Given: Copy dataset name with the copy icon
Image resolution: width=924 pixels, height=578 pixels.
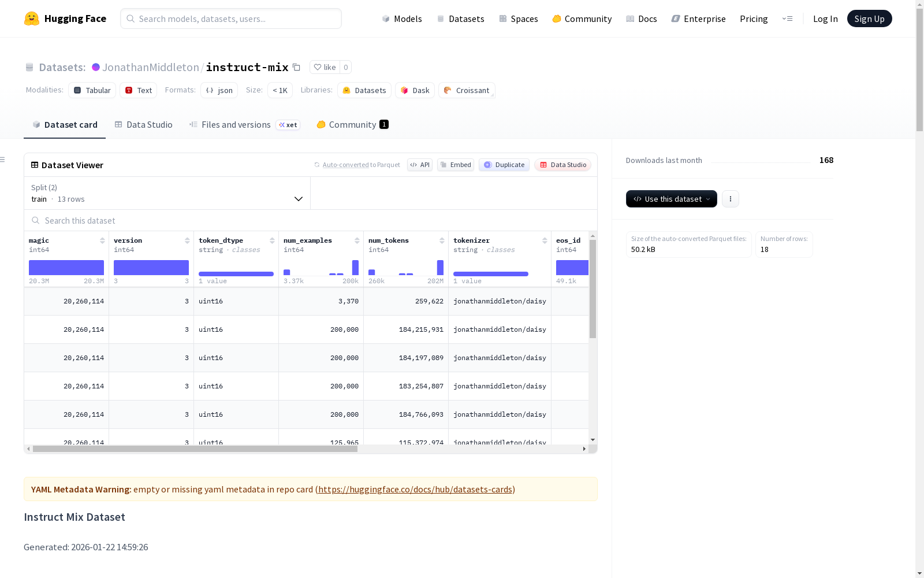Looking at the screenshot, I should coord(296,67).
